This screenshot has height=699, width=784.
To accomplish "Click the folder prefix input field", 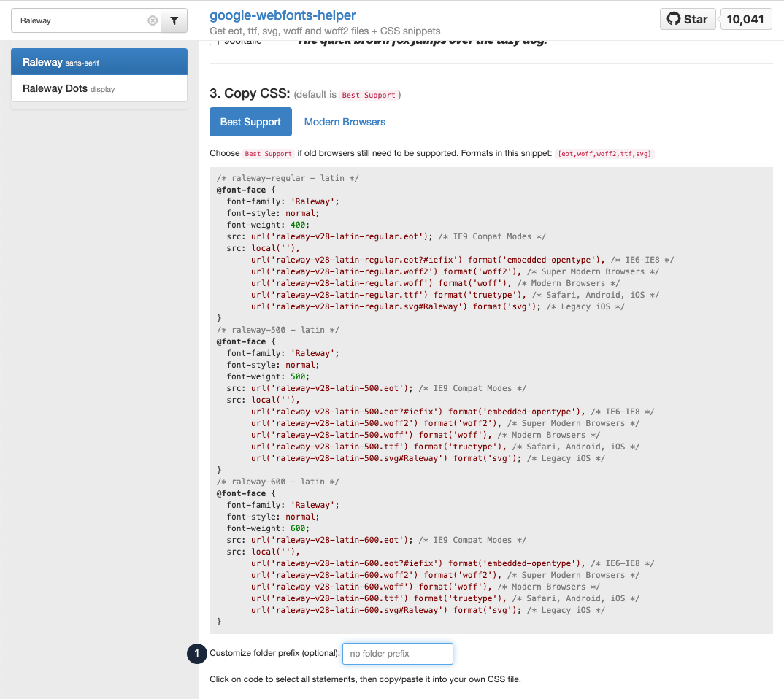I will click(398, 654).
